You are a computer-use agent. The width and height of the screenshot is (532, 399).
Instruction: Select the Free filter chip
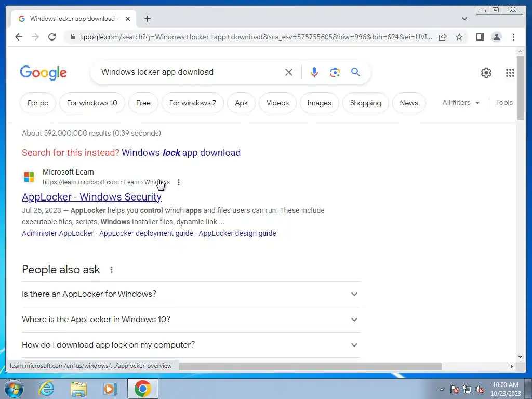coord(143,103)
